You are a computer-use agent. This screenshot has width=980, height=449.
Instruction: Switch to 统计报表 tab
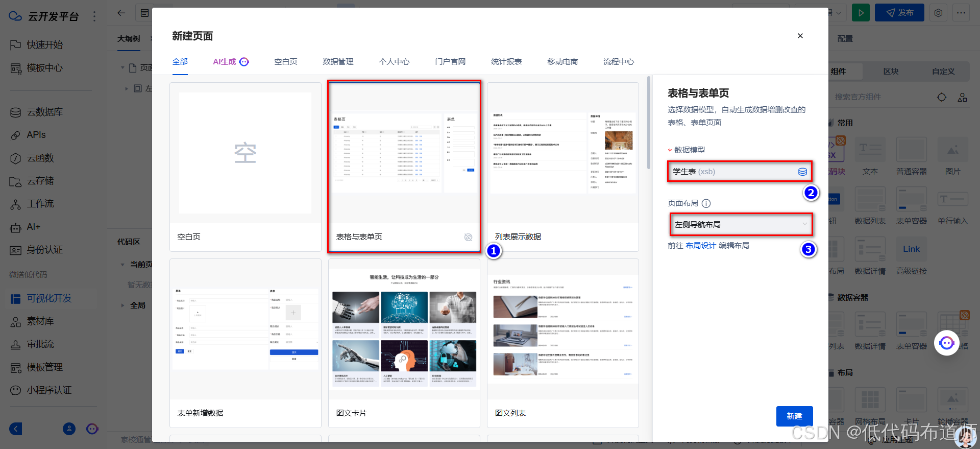[x=506, y=62]
